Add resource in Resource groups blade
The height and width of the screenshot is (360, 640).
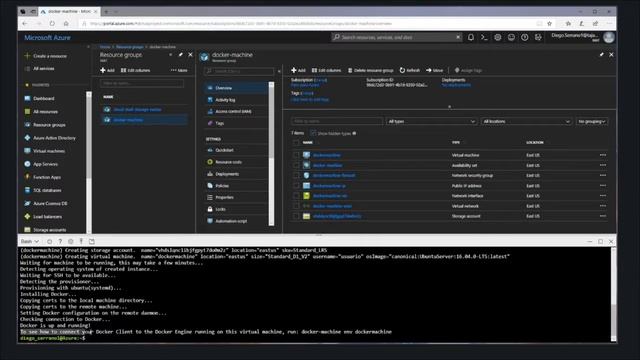(107, 70)
